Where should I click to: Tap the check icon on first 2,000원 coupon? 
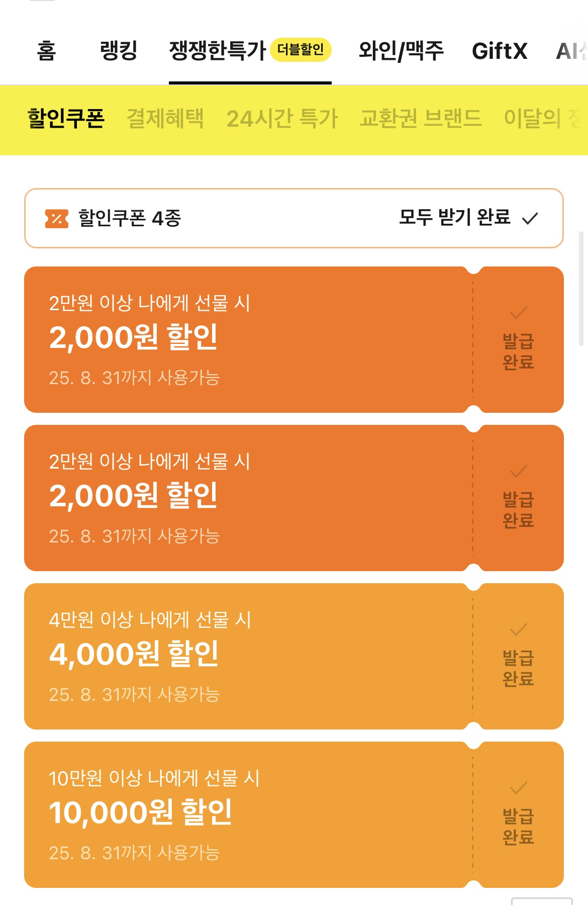pyautogui.click(x=518, y=313)
